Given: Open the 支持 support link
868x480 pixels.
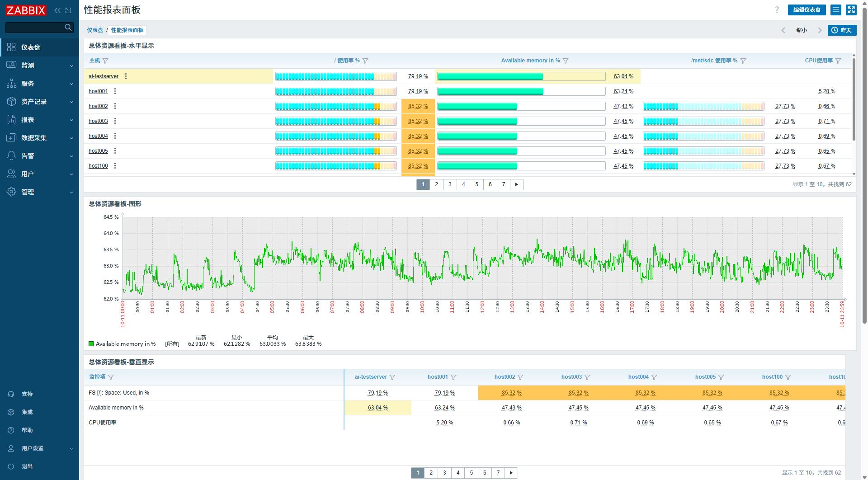Looking at the screenshot, I should [x=39, y=394].
